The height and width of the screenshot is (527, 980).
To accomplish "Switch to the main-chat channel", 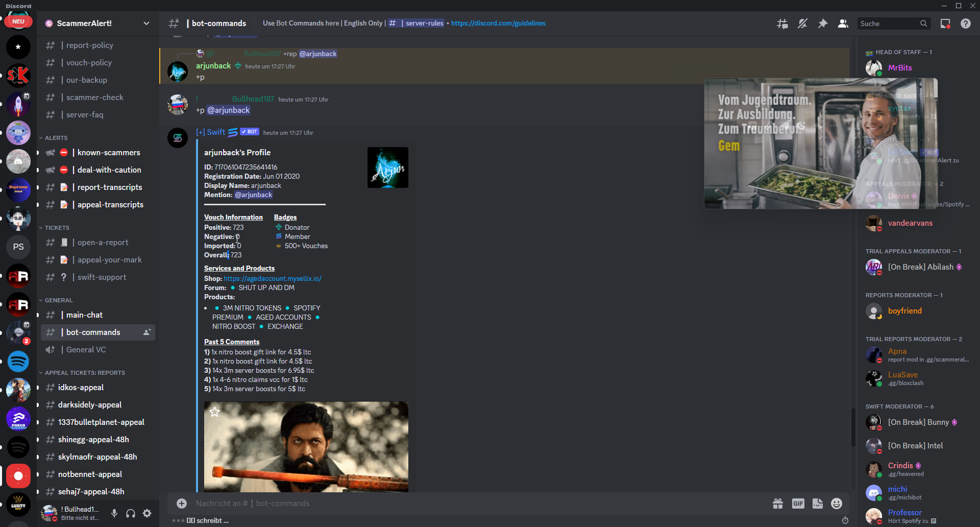I will coord(85,315).
